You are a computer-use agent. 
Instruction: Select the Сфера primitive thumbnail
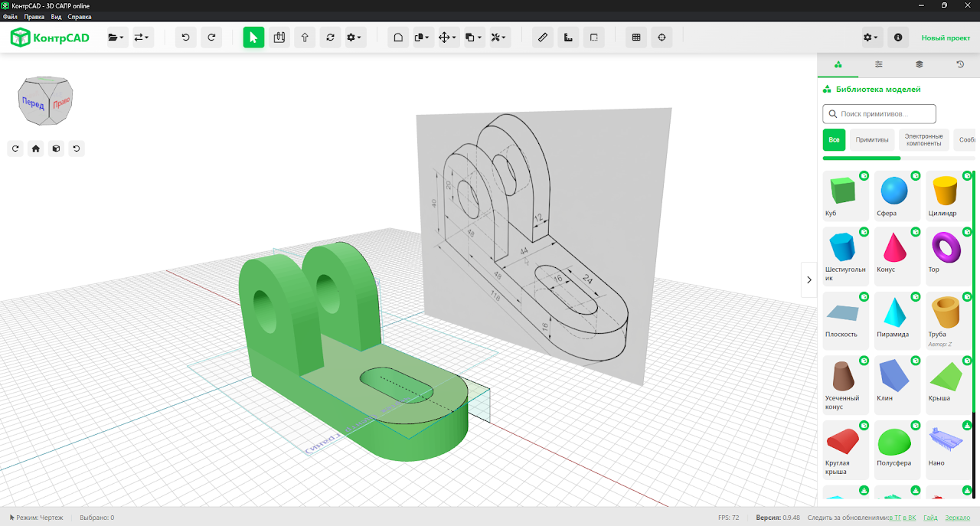tap(897, 196)
